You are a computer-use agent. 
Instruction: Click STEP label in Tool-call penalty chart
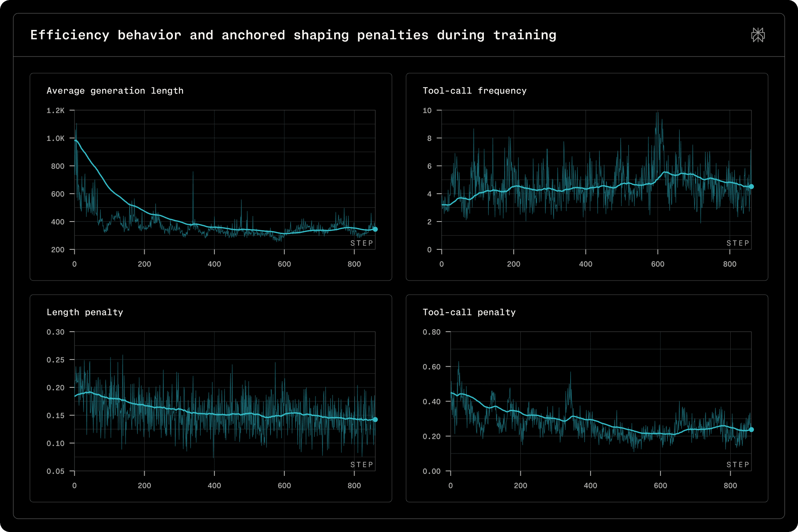click(738, 465)
